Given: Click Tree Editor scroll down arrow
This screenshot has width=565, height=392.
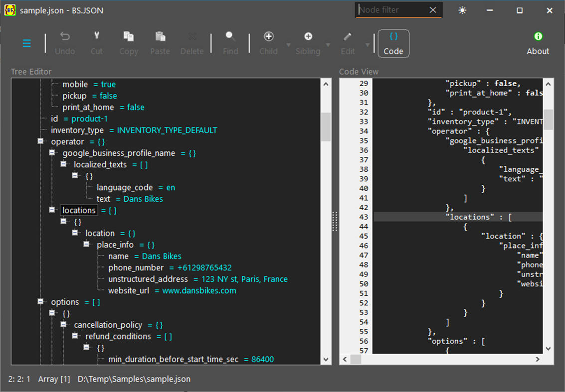Looking at the screenshot, I should coord(326,359).
